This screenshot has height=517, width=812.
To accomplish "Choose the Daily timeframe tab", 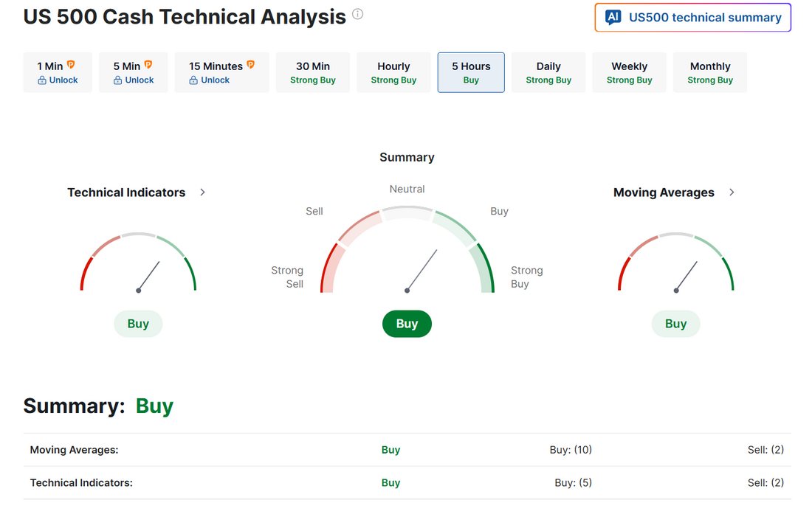I will [548, 72].
